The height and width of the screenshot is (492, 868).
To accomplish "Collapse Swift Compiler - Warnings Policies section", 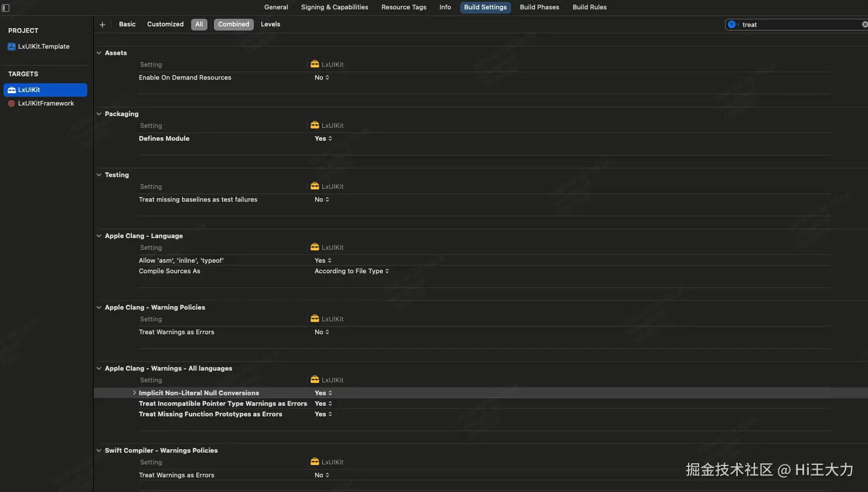I will 99,450.
